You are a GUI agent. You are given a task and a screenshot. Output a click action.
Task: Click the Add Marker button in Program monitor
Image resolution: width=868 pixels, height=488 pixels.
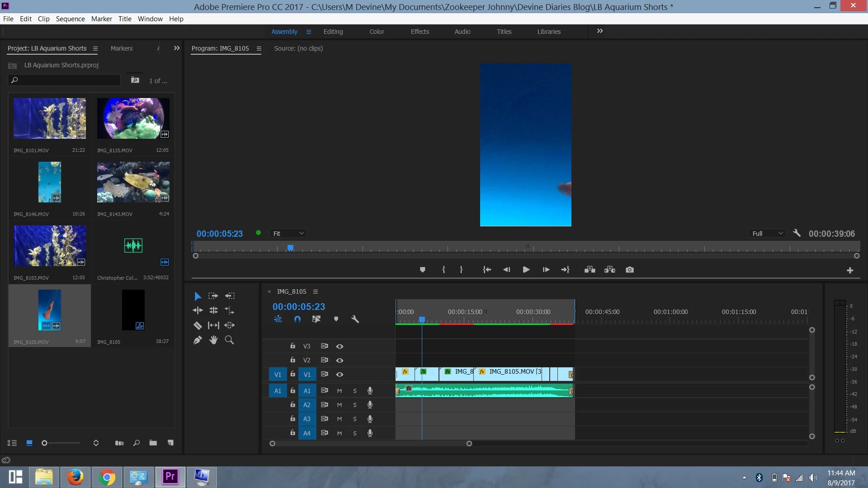click(422, 270)
